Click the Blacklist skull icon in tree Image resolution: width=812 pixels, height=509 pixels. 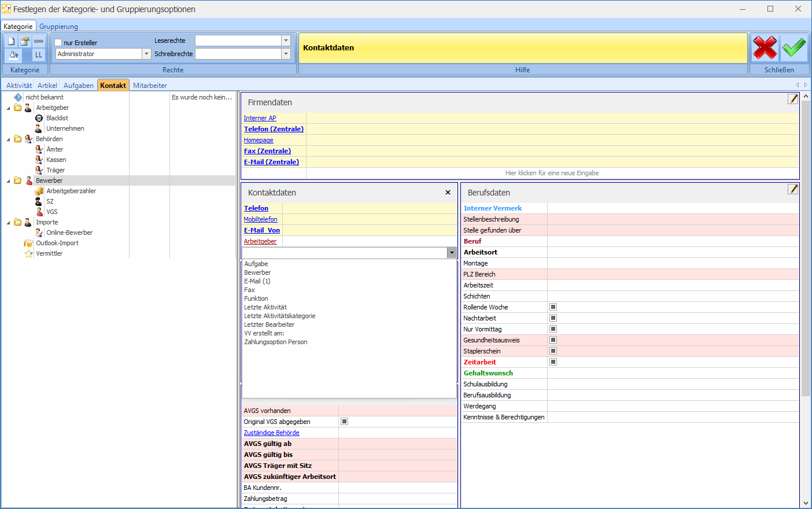coord(39,118)
